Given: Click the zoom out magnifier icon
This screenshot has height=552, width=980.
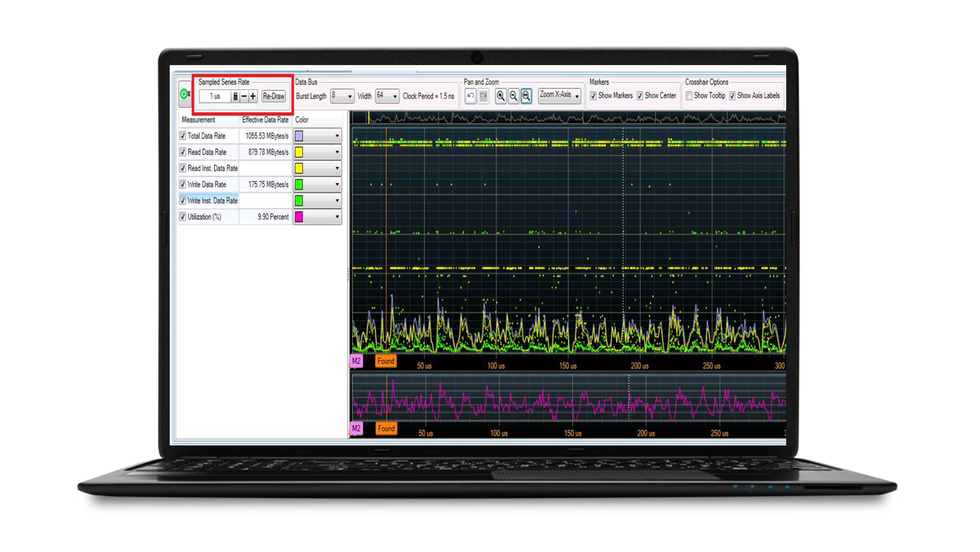Looking at the screenshot, I should 513,96.
